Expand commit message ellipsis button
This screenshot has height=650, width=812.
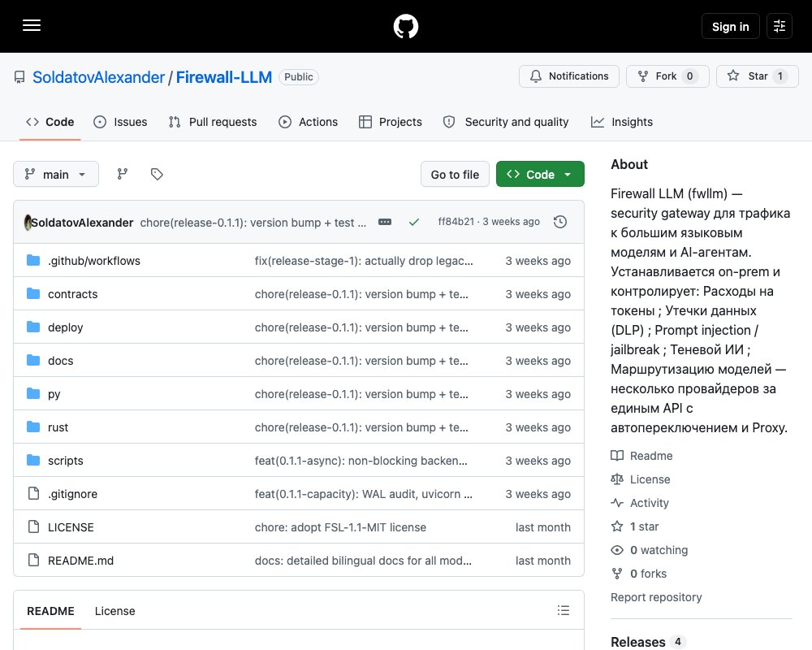[x=385, y=222]
